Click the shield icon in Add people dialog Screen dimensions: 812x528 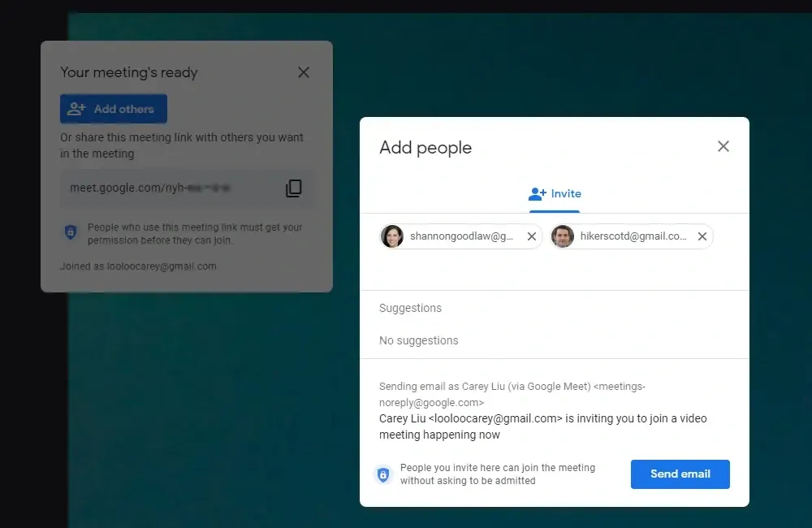click(383, 474)
